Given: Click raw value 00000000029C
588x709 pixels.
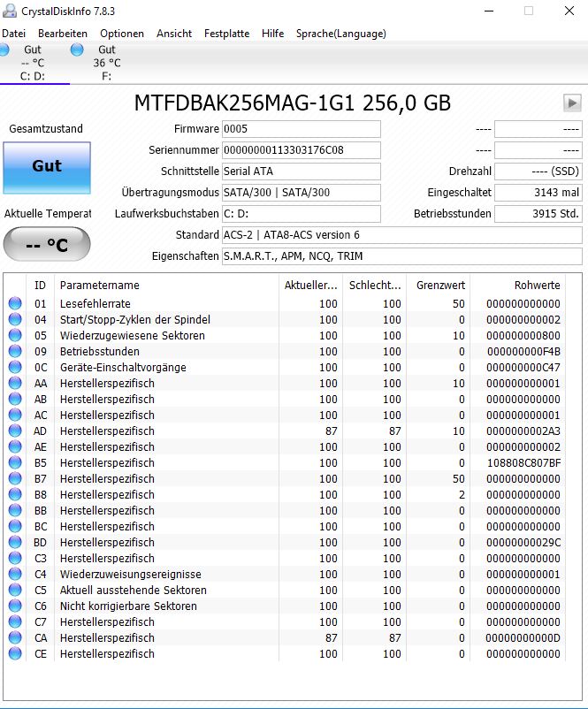Looking at the screenshot, I should click(x=523, y=542).
